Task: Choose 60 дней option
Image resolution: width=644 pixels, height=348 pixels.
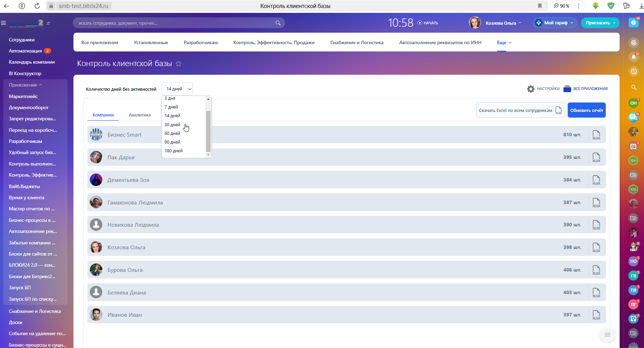Action: [x=172, y=133]
